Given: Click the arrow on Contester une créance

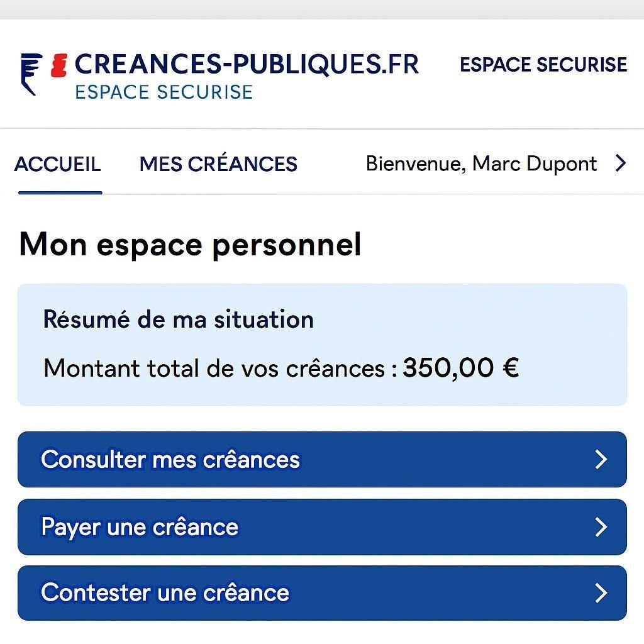Looking at the screenshot, I should tap(601, 593).
